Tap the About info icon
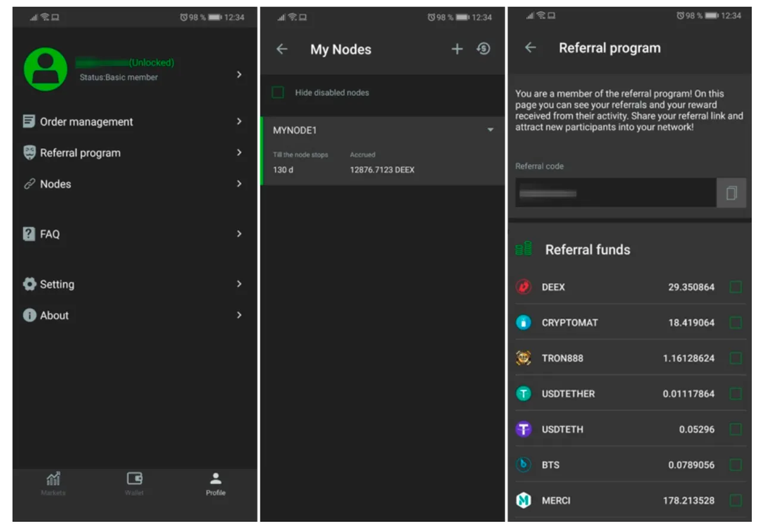This screenshot has height=532, width=762. pos(29,315)
